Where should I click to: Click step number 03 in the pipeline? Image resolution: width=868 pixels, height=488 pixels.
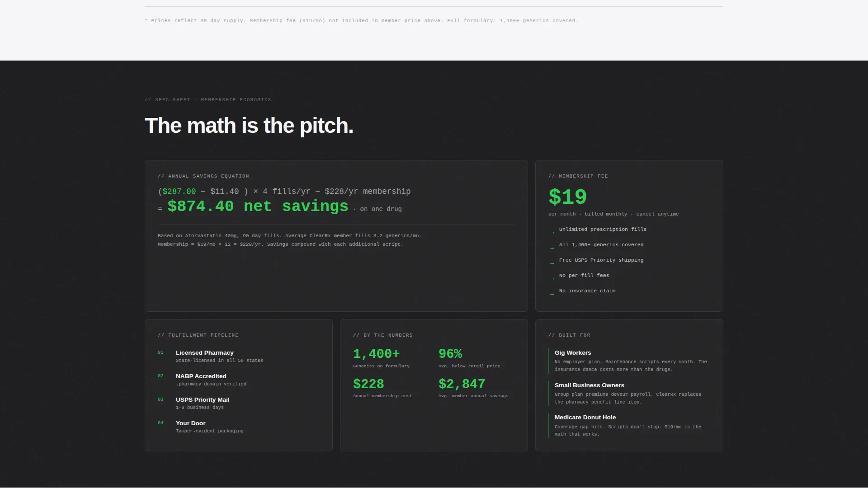tap(160, 399)
